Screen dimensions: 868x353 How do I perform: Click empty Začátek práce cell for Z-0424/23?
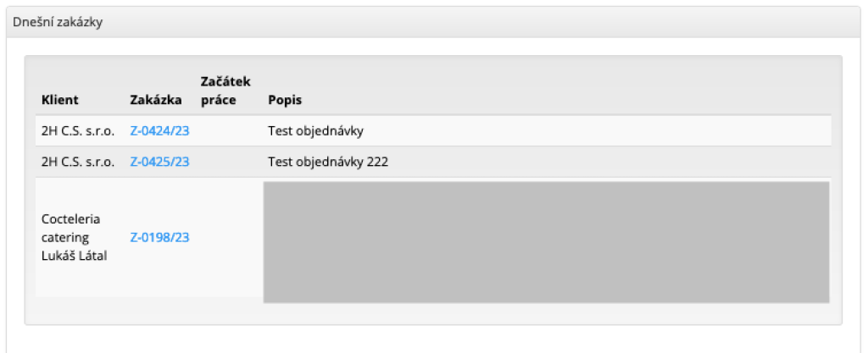click(228, 131)
